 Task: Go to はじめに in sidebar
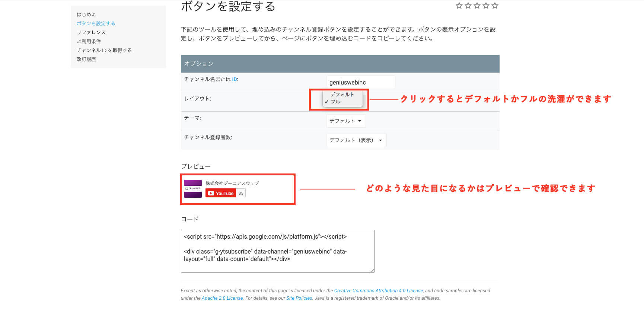86,15
